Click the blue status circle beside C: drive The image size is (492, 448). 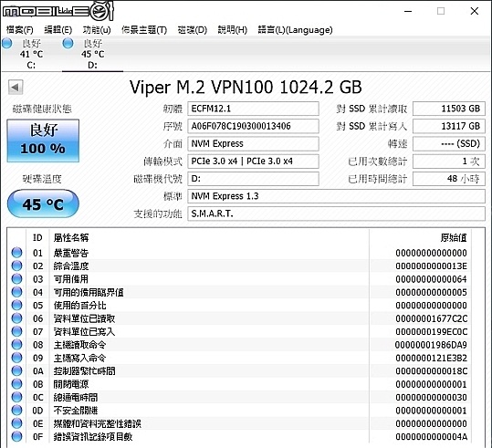point(7,43)
